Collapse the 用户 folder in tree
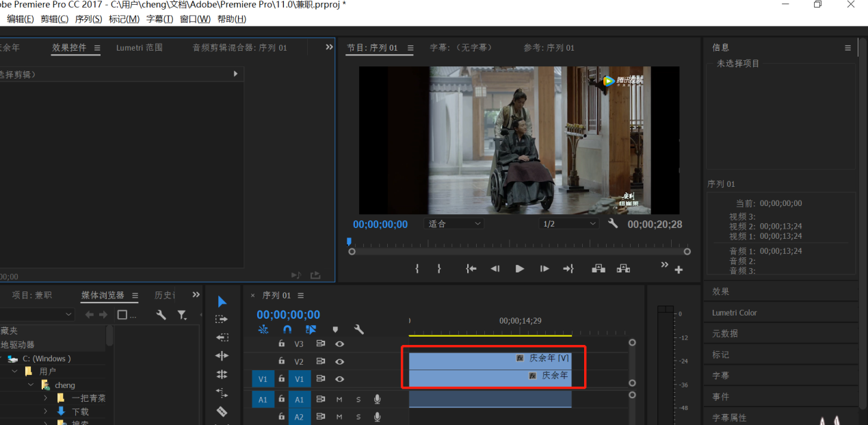 (15, 371)
